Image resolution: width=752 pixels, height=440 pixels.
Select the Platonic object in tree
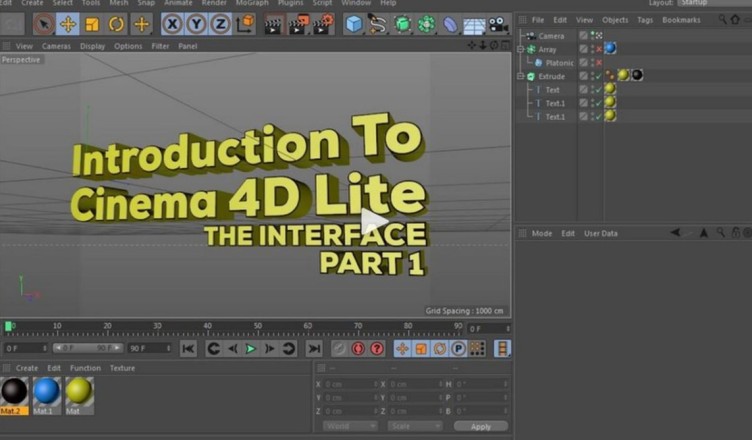point(559,63)
